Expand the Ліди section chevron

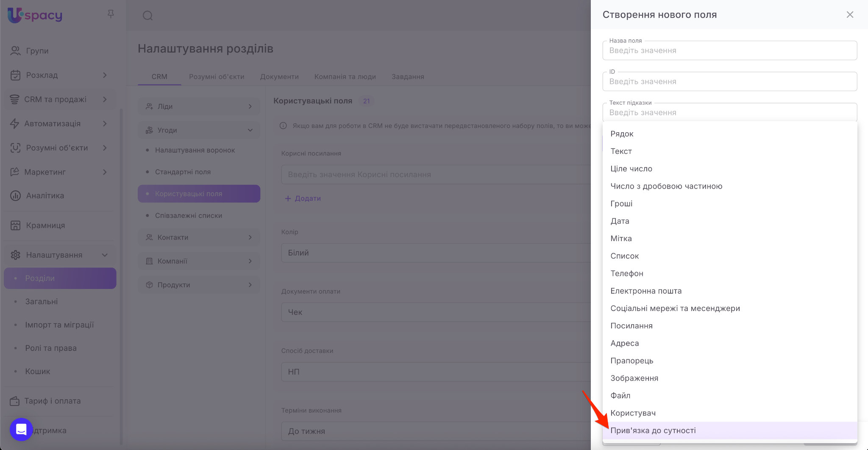click(x=250, y=106)
